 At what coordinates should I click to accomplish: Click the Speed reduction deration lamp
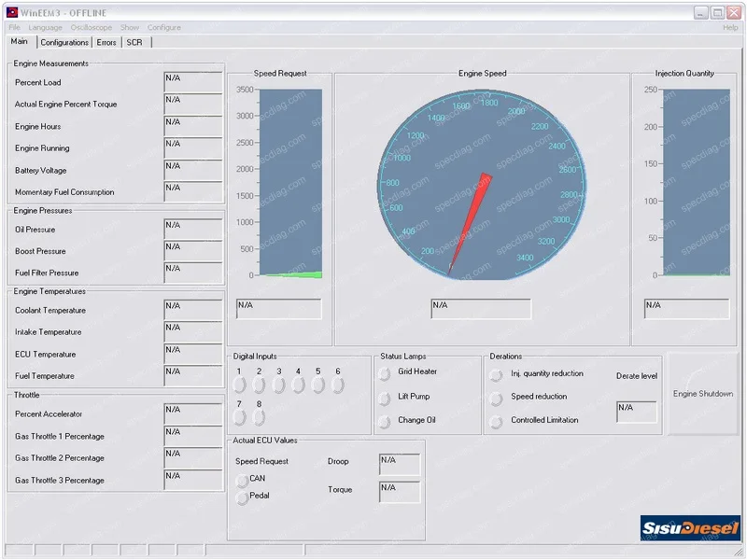point(496,396)
